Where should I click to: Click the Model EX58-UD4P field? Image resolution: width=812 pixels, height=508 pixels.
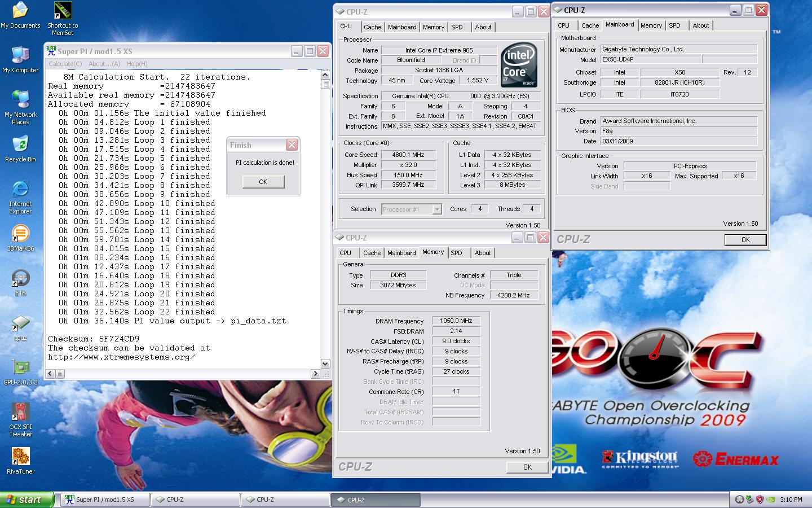coord(651,59)
